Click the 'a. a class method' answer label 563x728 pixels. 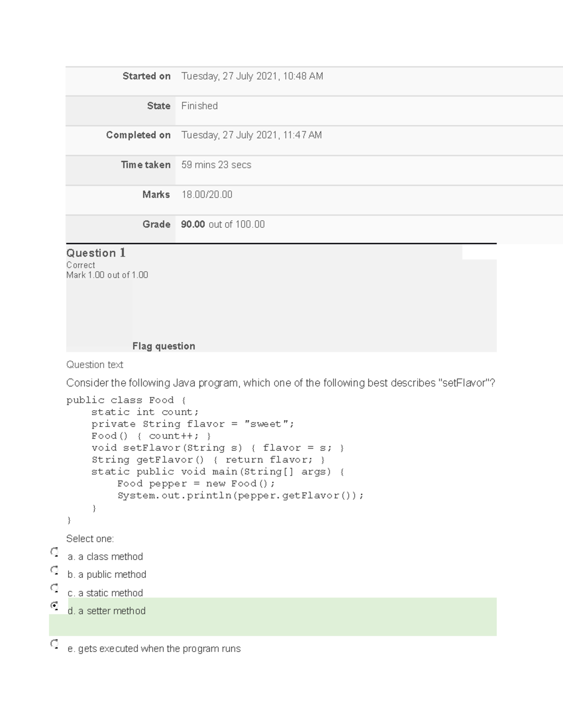pyautogui.click(x=105, y=557)
